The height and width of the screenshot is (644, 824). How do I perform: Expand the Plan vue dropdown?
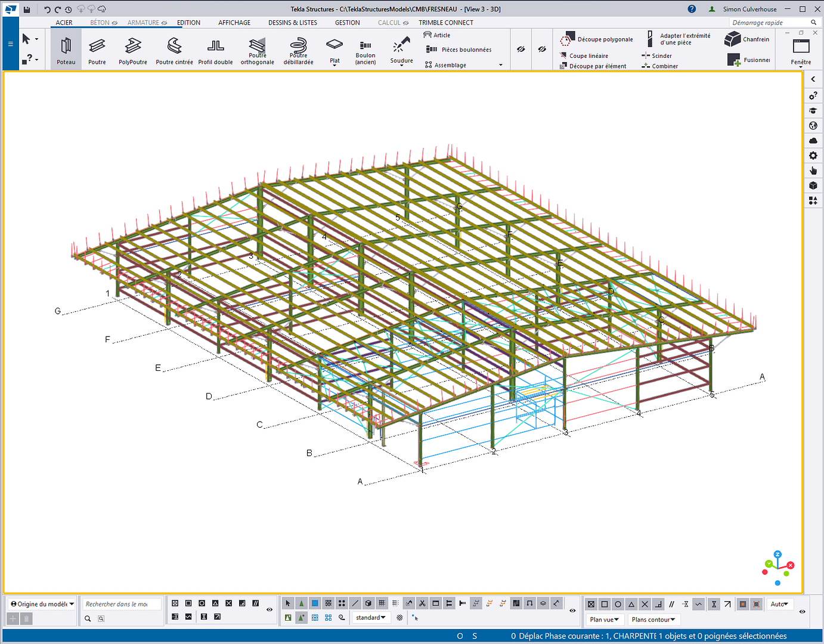click(605, 620)
